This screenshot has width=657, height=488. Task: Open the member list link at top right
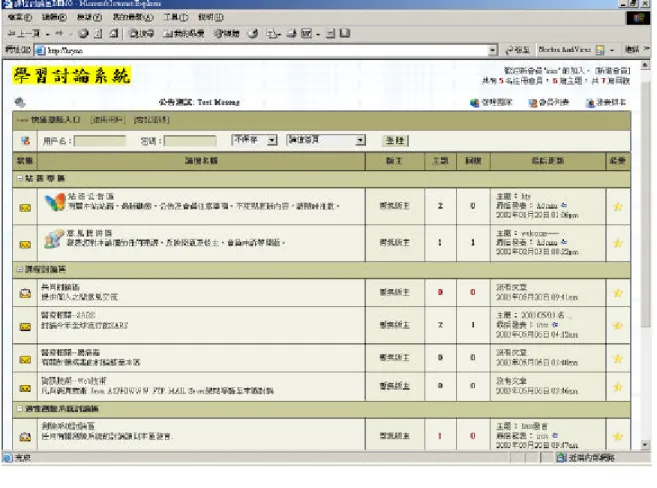pyautogui.click(x=549, y=103)
